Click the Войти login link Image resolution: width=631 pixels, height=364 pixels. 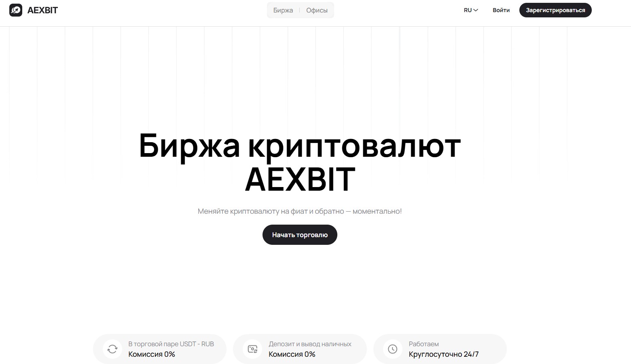coord(501,10)
